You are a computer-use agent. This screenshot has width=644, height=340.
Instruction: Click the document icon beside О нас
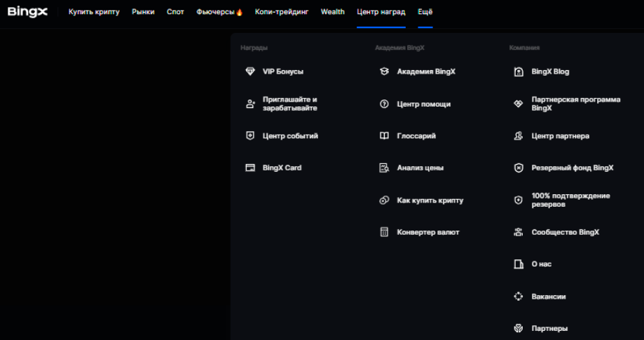coord(519,264)
